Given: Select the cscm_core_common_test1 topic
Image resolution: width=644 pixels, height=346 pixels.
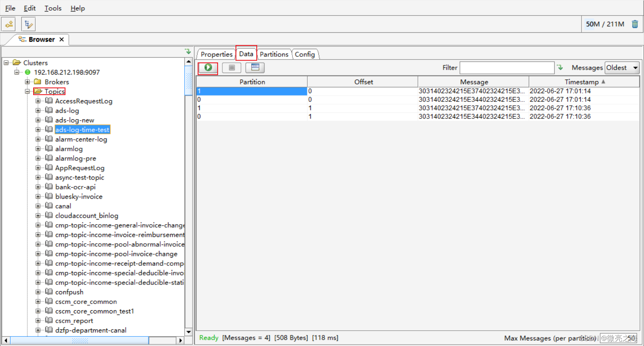Looking at the screenshot, I should pos(94,311).
